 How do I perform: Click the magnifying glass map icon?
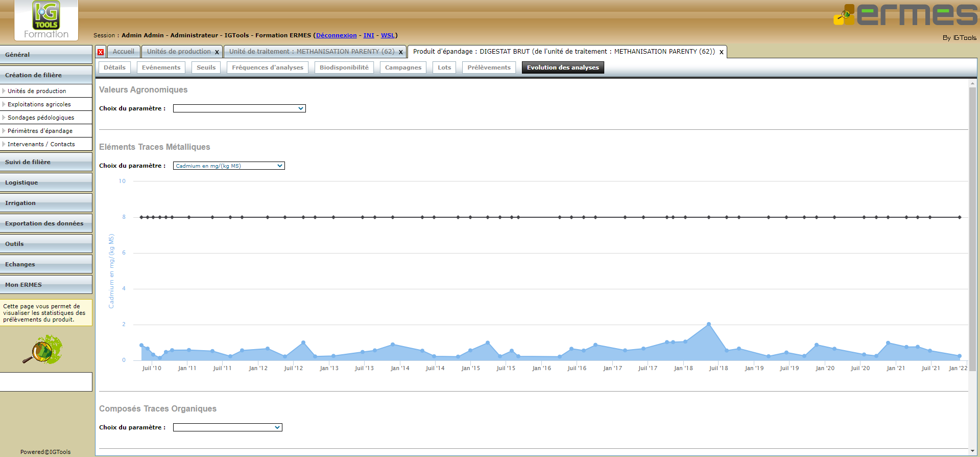point(42,350)
